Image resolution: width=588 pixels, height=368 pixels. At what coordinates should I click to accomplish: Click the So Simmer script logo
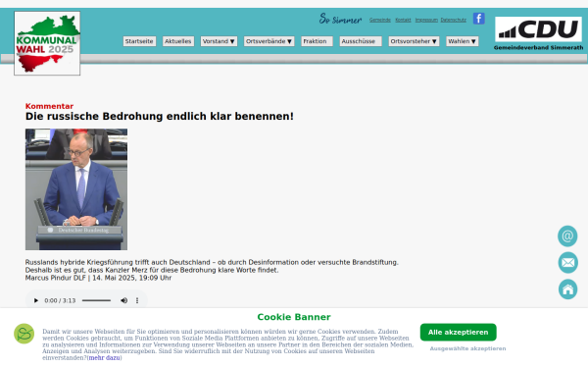pyautogui.click(x=340, y=19)
